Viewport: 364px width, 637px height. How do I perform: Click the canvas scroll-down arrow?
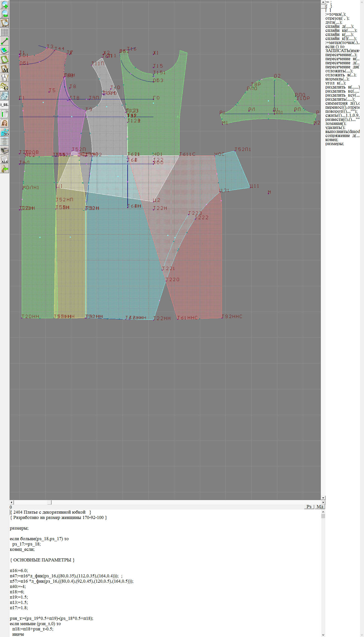(x=323, y=498)
